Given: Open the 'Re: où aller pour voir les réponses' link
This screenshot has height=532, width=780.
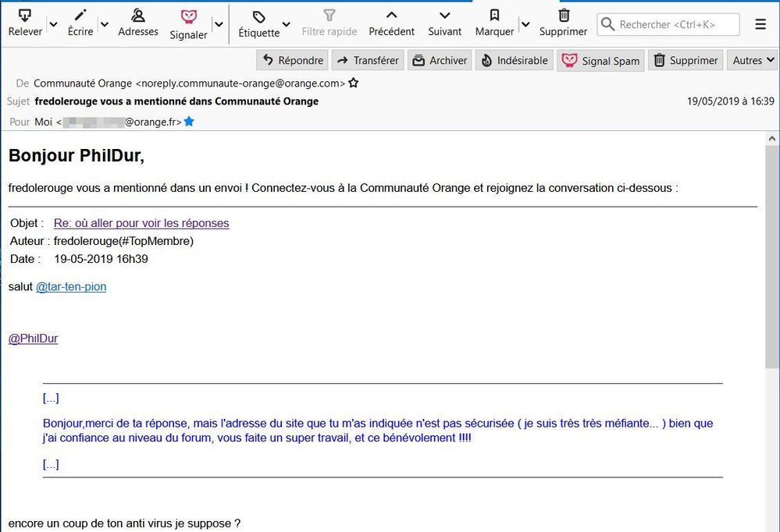Looking at the screenshot, I should (141, 223).
